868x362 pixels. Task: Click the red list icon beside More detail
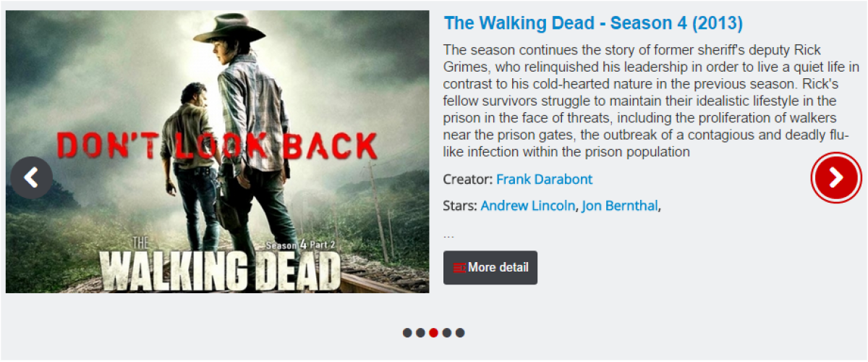[x=459, y=268]
